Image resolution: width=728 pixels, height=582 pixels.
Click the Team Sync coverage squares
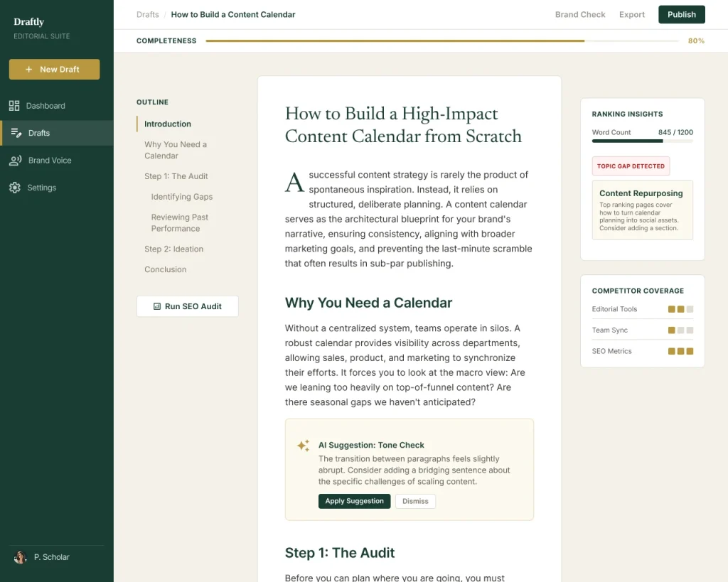tap(680, 330)
